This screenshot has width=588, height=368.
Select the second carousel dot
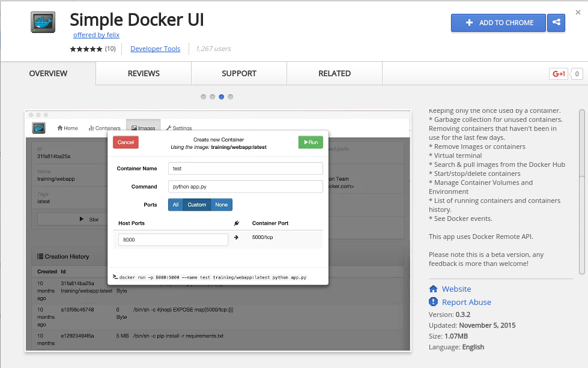[x=212, y=97]
